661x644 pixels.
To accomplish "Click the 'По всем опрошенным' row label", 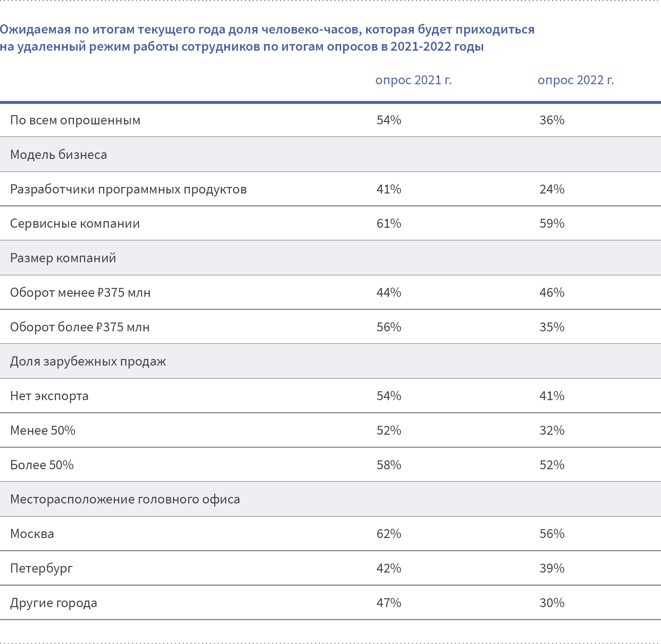I will pyautogui.click(x=75, y=120).
